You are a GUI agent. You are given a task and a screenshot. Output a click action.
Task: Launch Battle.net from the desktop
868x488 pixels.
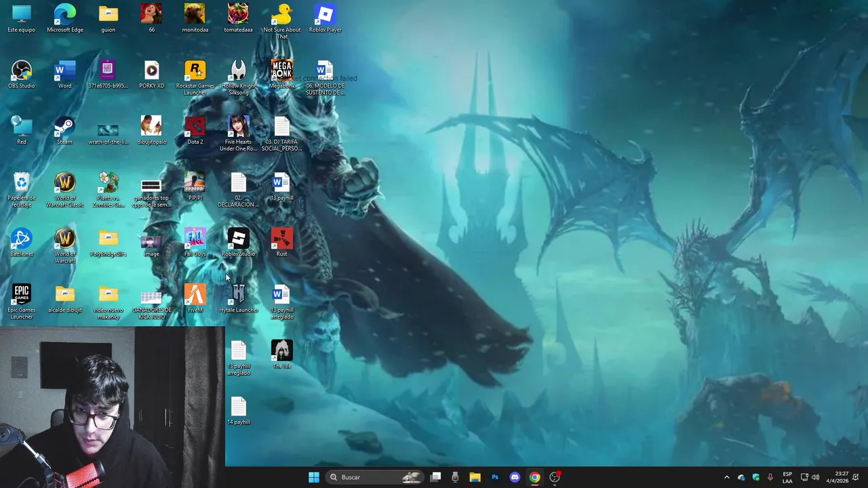tap(22, 243)
